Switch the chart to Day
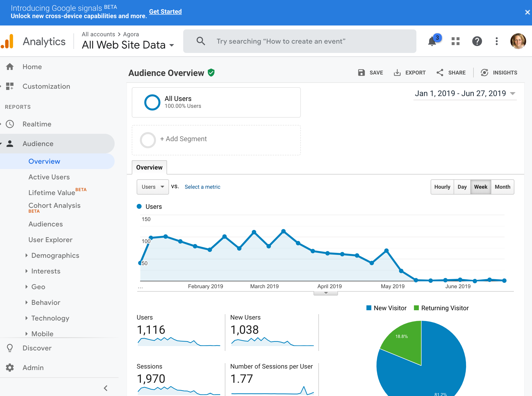This screenshot has width=532, height=396. (x=462, y=187)
